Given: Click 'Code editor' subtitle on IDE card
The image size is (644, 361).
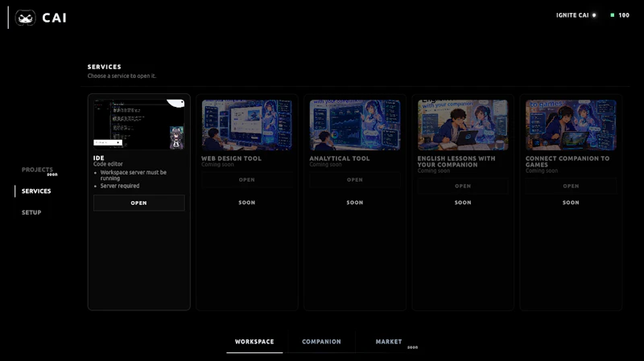Looking at the screenshot, I should pos(108,164).
